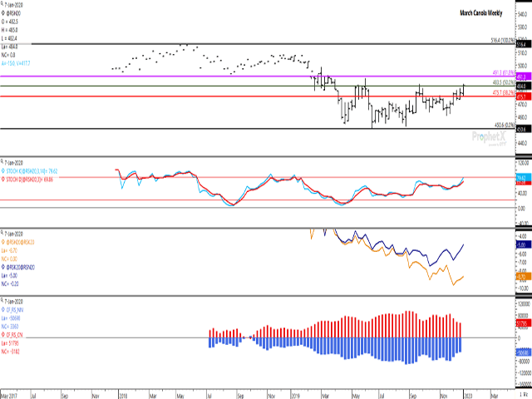This screenshot has height=399, width=532.
Task: Click the black 450.6 price tag
Action: pyautogui.click(x=522, y=130)
